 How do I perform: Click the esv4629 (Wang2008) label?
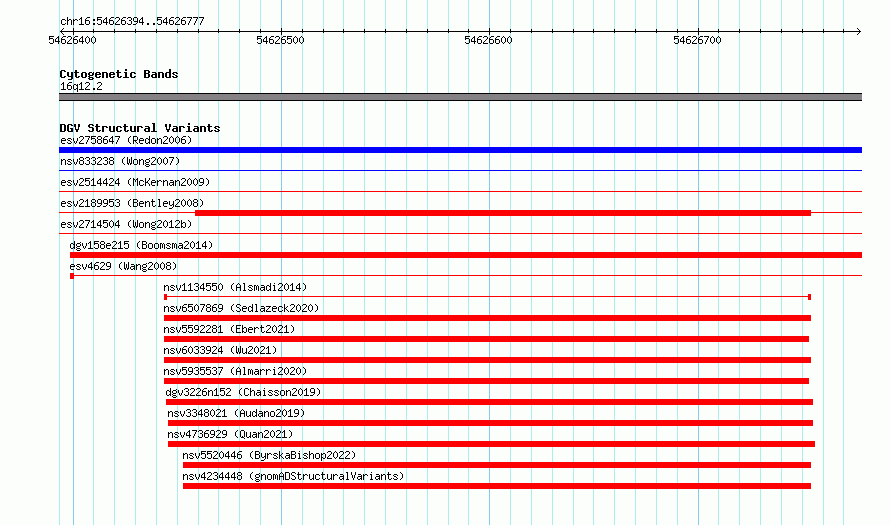[123, 266]
